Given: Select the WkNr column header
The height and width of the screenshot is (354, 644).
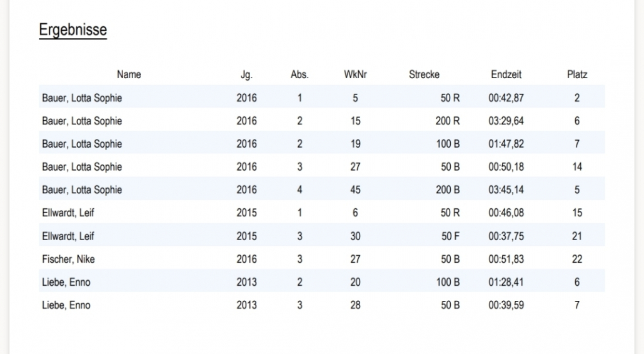Looking at the screenshot, I should point(355,74).
